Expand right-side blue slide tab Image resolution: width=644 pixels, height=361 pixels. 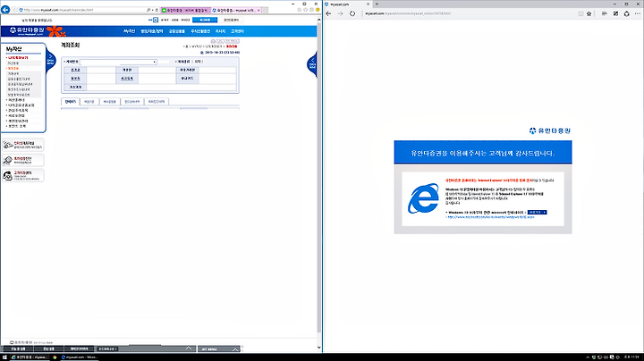tap(312, 64)
